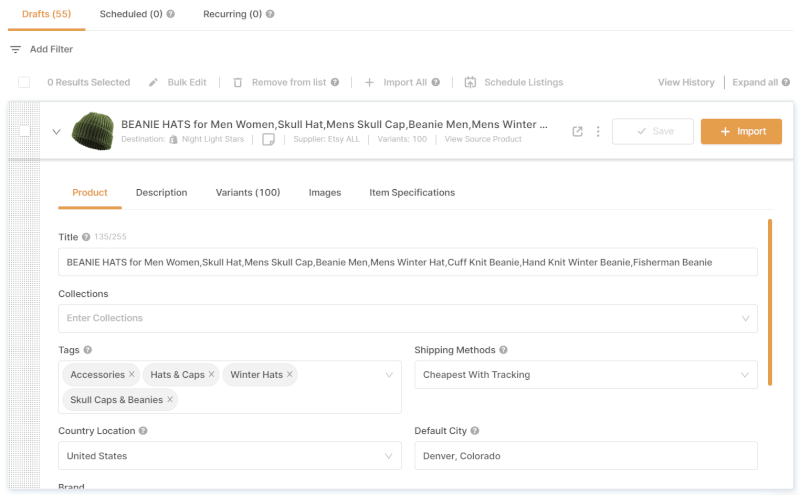Open help icon beside Expand all
Image resolution: width=800 pixels, height=495 pixels.
click(x=786, y=82)
